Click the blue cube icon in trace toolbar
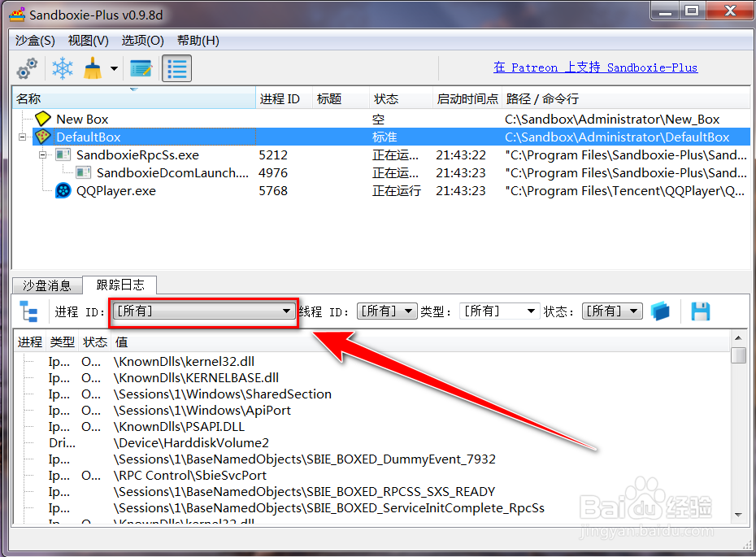The image size is (756, 557). pyautogui.click(x=660, y=311)
